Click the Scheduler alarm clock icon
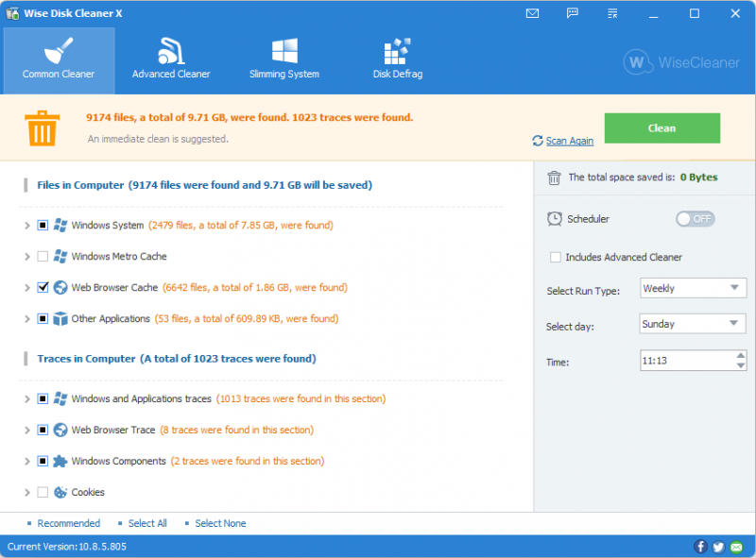This screenshot has height=558, width=756. [x=555, y=219]
